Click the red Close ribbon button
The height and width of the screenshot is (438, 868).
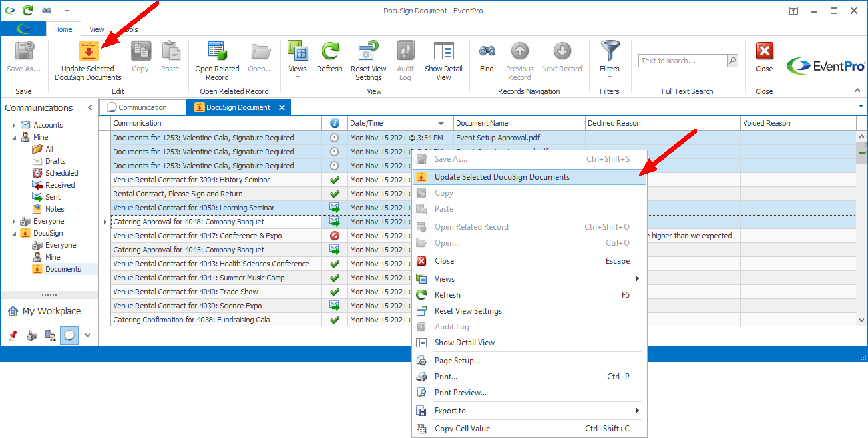click(764, 57)
